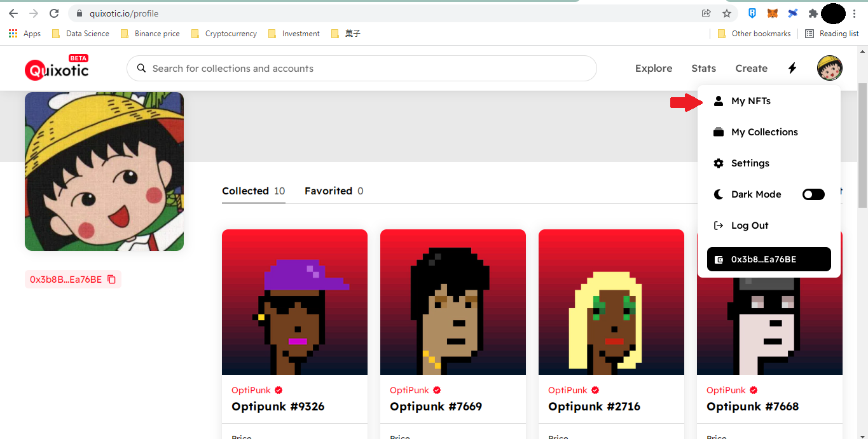868x439 pixels.
Task: Open the Binance price bookmarks folder
Action: 150,34
